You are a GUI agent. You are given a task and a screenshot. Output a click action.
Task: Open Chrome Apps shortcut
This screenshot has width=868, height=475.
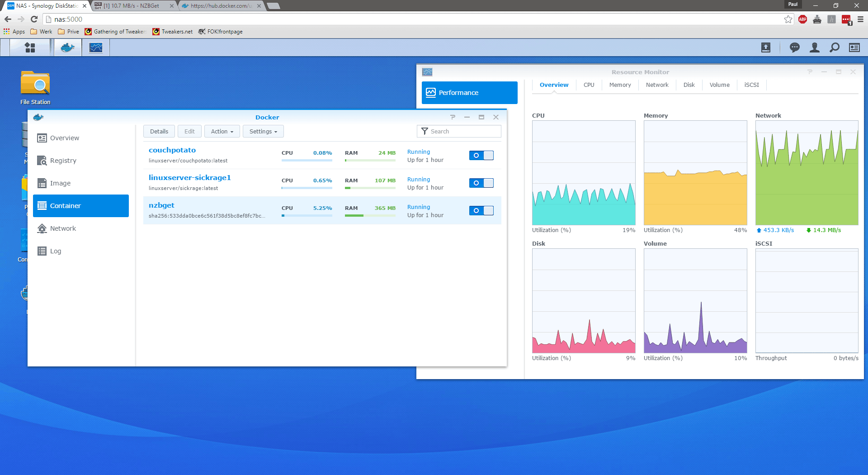14,31
